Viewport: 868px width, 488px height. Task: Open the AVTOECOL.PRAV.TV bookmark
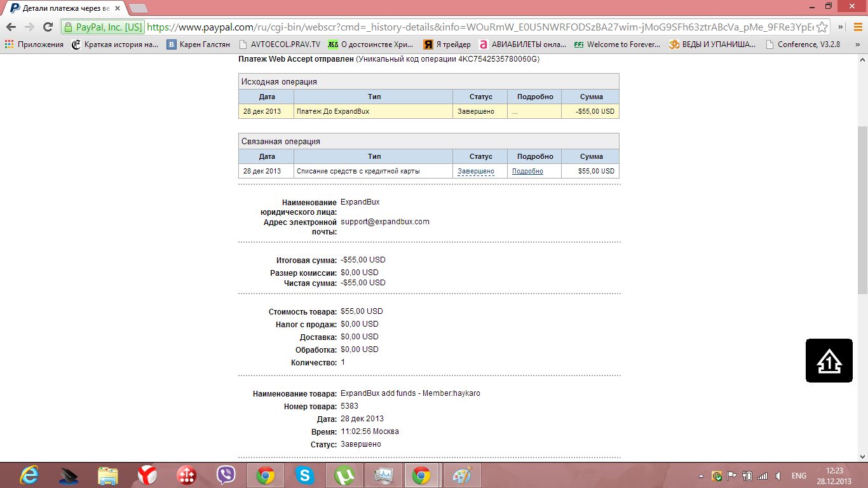coord(280,44)
